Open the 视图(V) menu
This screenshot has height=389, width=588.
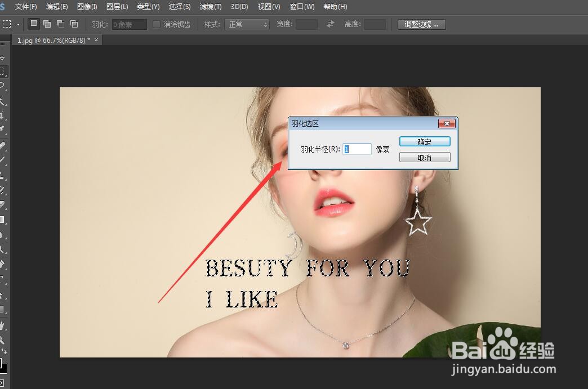coord(269,7)
